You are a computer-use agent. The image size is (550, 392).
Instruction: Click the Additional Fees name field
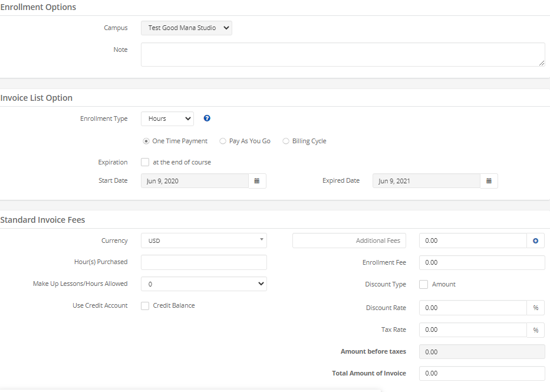tap(349, 241)
